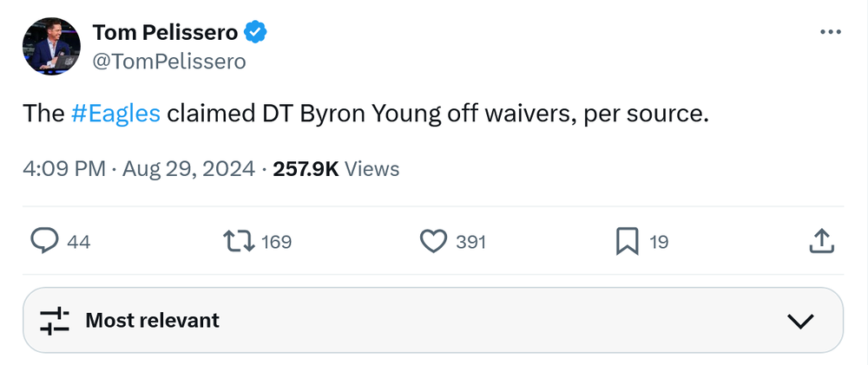The width and height of the screenshot is (868, 365).
Task: Open the three-dot more options menu
Action: (x=830, y=32)
